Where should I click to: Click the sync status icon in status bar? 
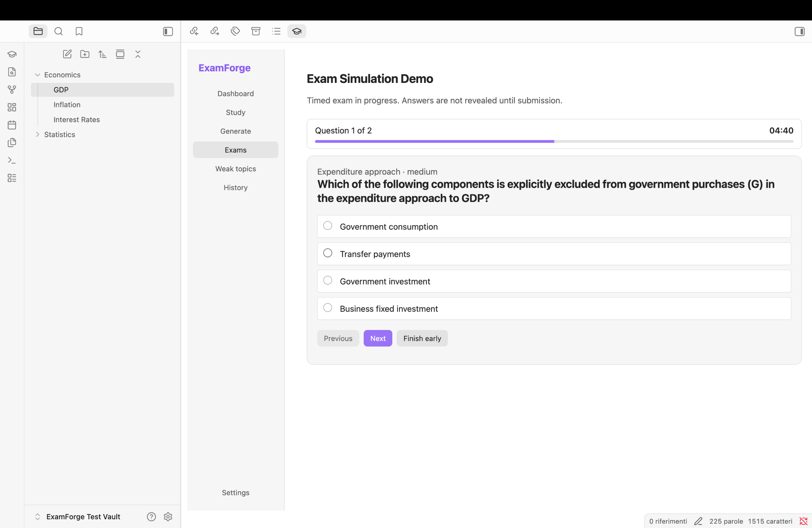point(803,521)
